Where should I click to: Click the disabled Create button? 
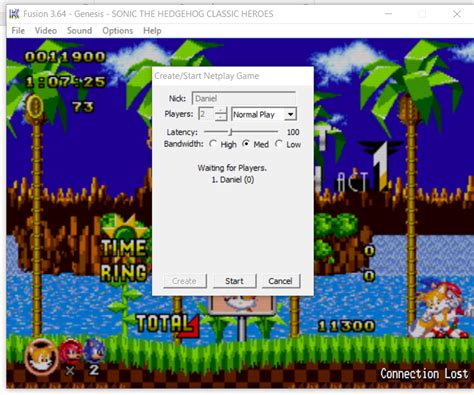click(184, 281)
